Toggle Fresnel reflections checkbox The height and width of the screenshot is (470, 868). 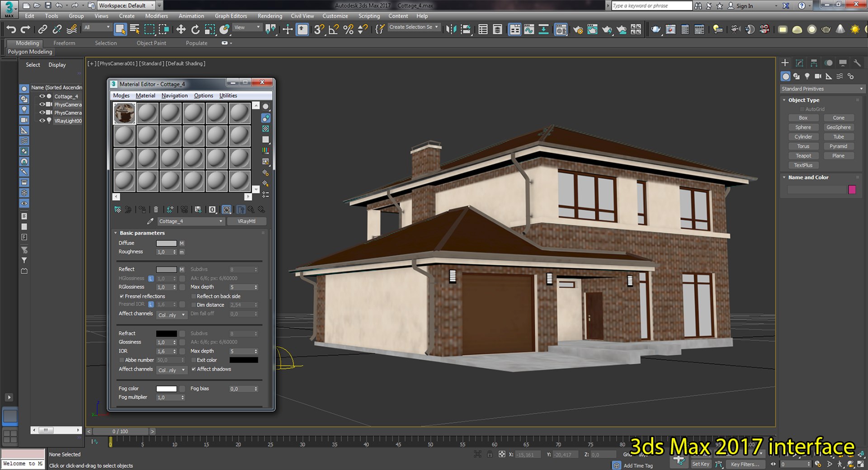[x=122, y=296]
